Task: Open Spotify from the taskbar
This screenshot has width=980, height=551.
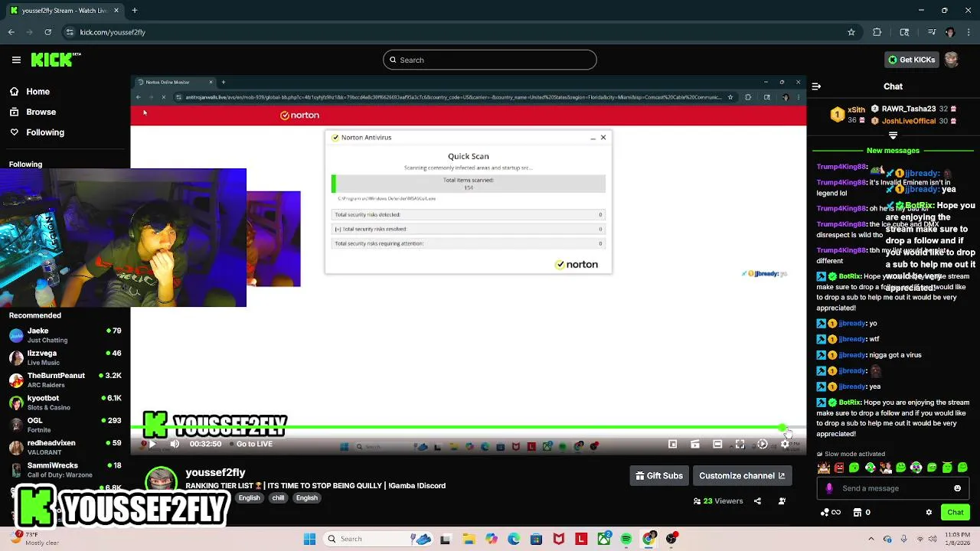Action: [626, 539]
